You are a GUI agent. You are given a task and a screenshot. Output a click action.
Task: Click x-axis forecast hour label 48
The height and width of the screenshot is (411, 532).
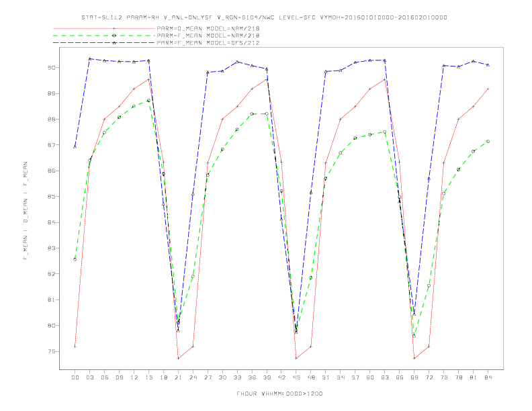(311, 377)
